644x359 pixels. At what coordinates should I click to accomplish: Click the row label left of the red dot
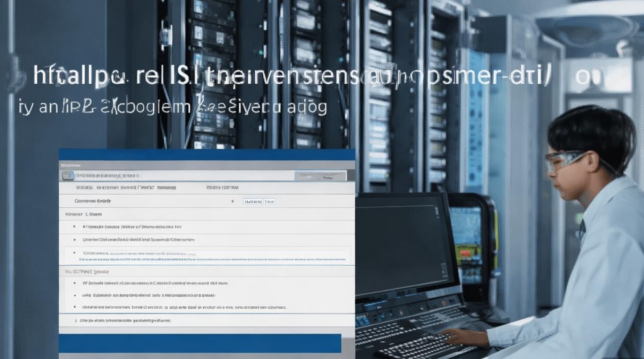coord(92,202)
